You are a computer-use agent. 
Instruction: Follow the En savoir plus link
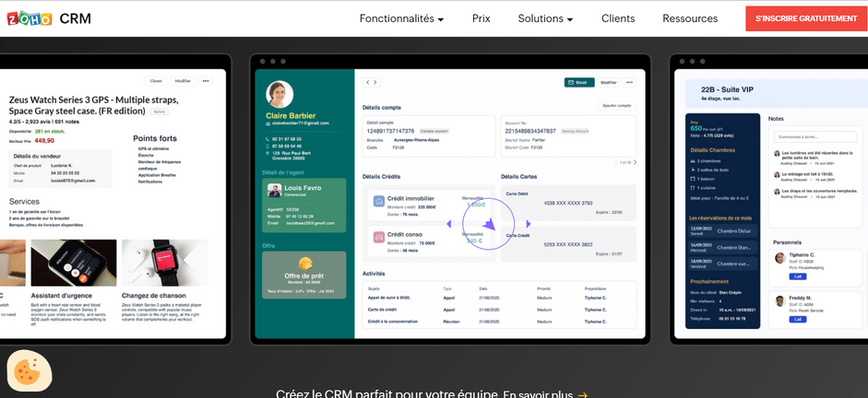click(x=544, y=394)
